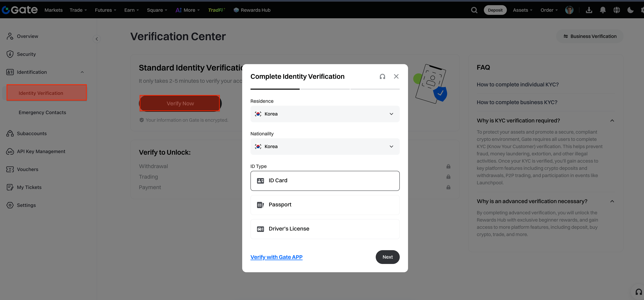The width and height of the screenshot is (644, 300).
Task: Open the Residence country dropdown
Action: pyautogui.click(x=325, y=114)
